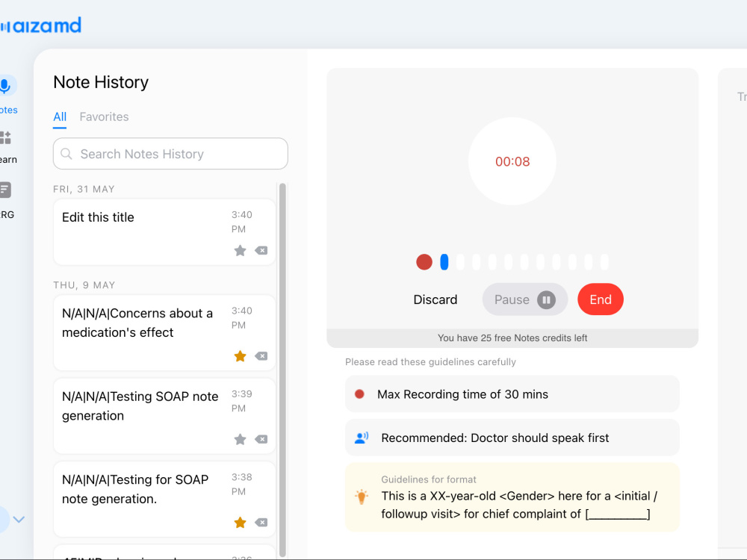Click the search magnifier icon
Screen dimensions: 747x560
coord(66,154)
